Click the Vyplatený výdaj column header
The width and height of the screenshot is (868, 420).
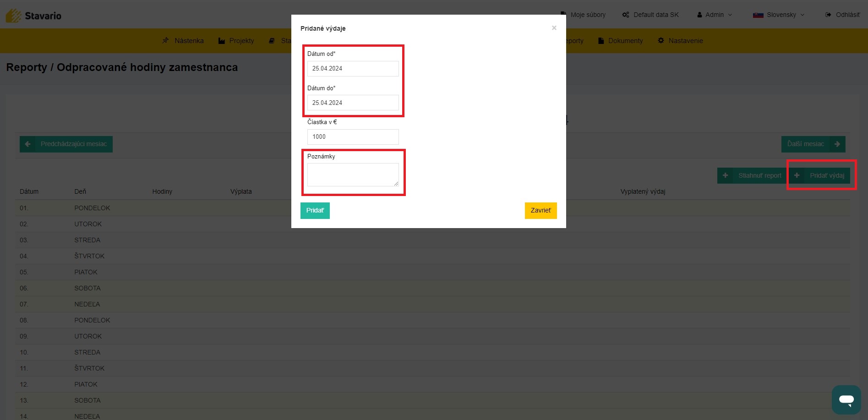point(643,191)
